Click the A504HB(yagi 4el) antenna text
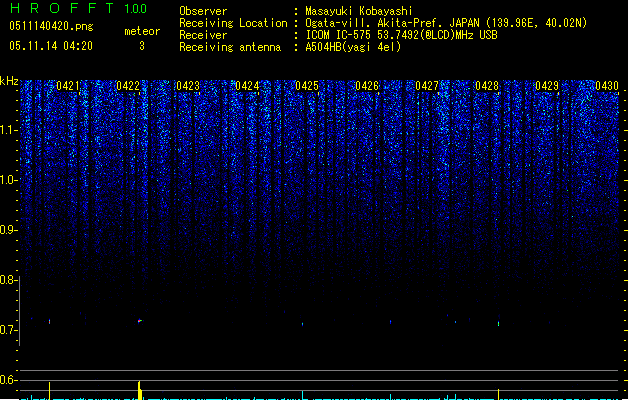629x400 pixels. 353,47
